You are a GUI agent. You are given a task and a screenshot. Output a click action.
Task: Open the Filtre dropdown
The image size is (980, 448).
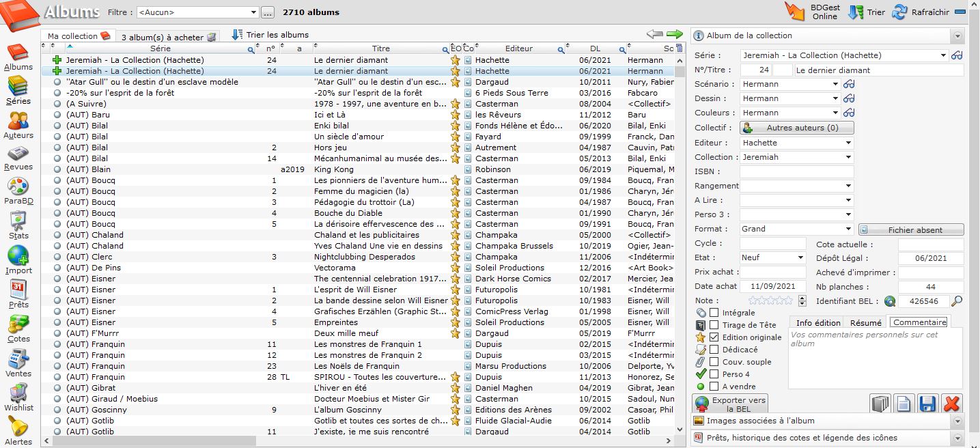click(x=253, y=12)
